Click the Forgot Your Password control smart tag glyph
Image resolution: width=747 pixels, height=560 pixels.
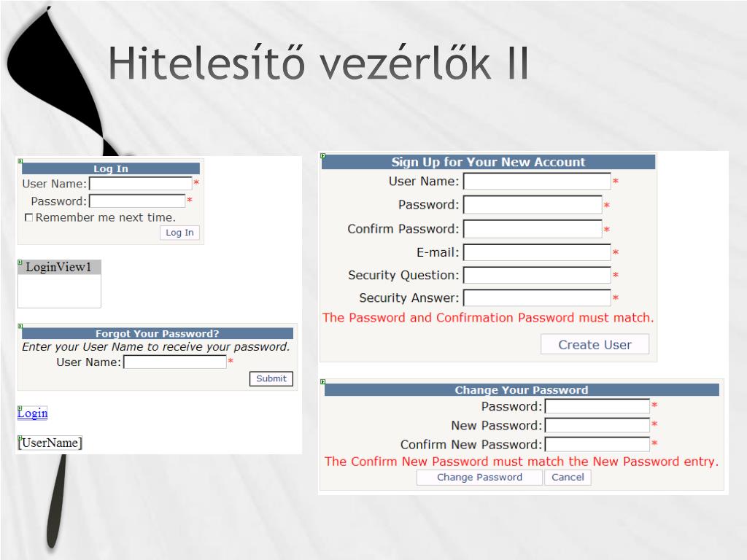20,326
